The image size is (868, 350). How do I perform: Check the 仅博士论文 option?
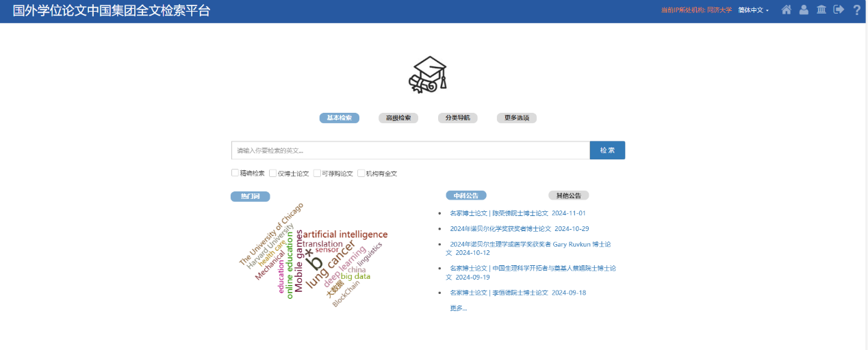click(273, 173)
